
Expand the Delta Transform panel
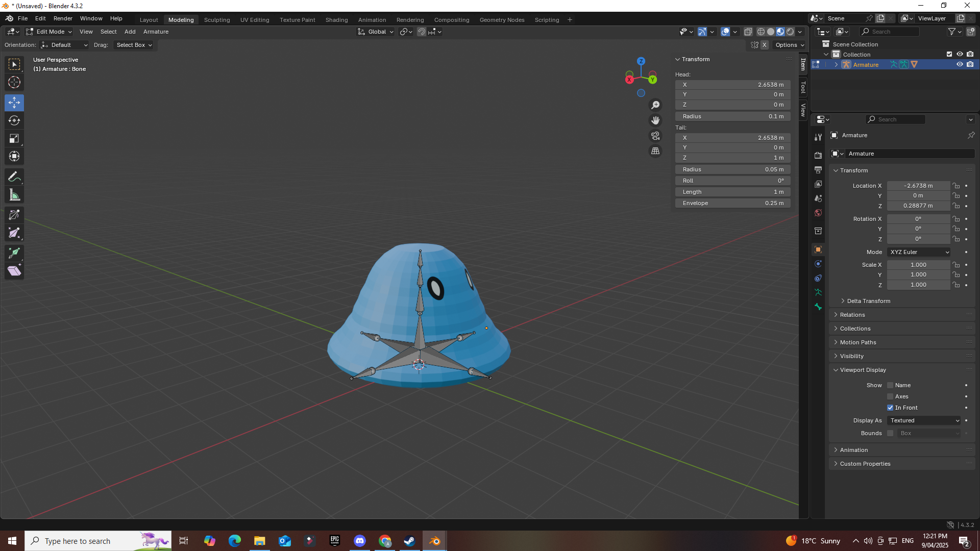pos(868,301)
